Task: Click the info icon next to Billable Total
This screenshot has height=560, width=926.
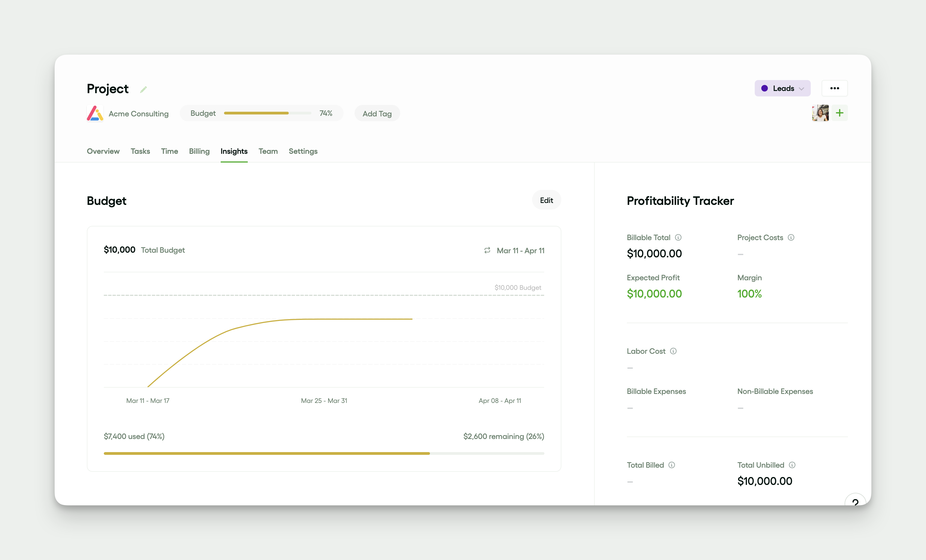Action: pyautogui.click(x=678, y=238)
